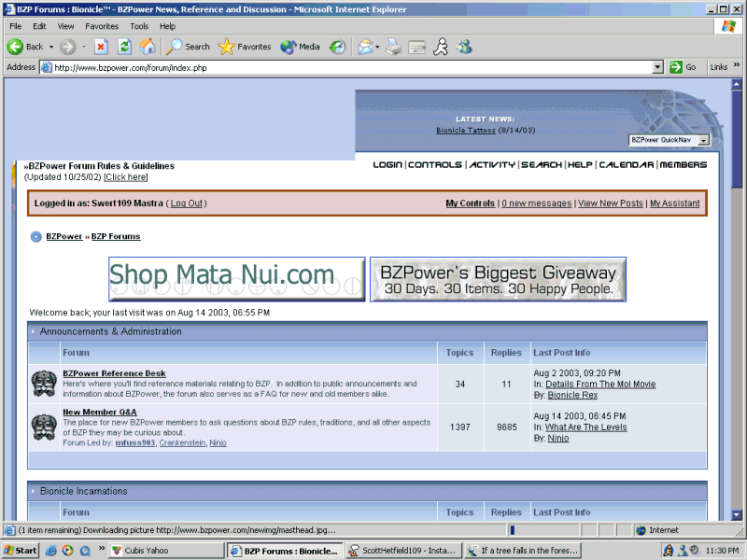
Task: Click the MEMBERS navigation link
Action: coord(684,165)
